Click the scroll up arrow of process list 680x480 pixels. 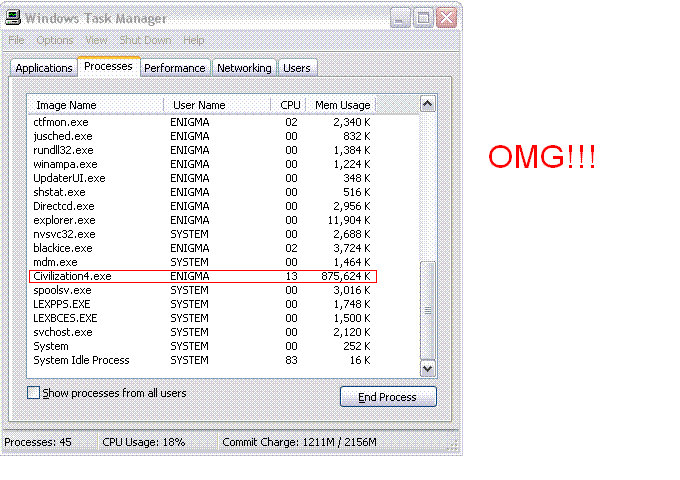point(428,104)
